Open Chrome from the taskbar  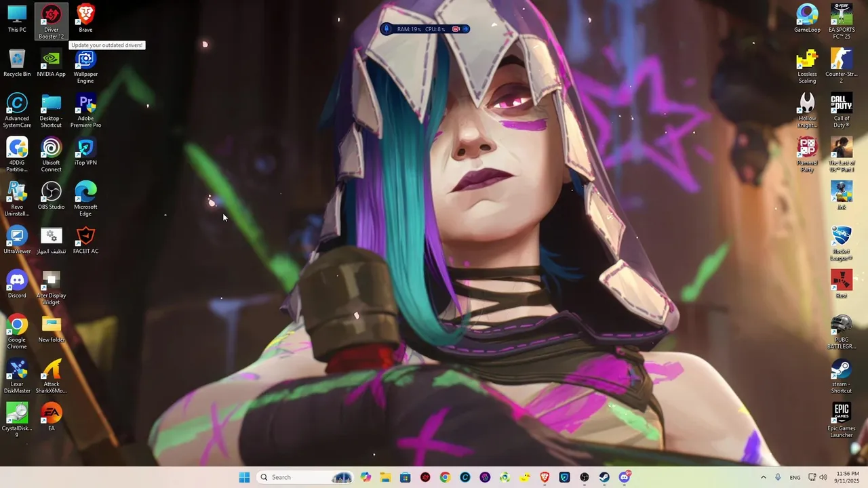[445, 477]
